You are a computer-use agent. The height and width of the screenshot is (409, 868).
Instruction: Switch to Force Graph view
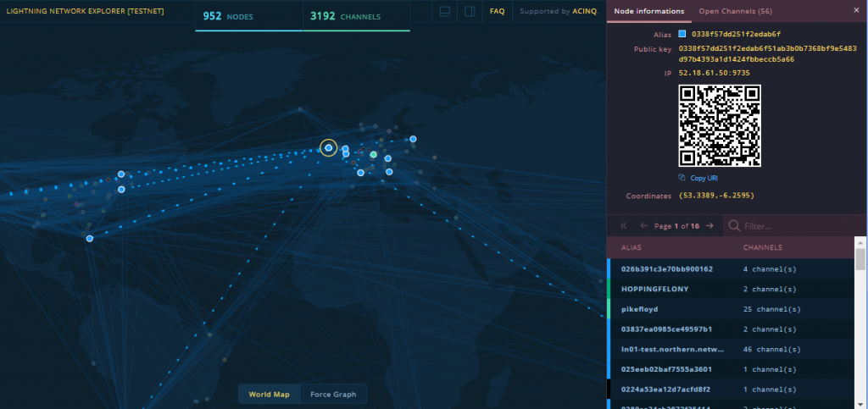pos(333,394)
